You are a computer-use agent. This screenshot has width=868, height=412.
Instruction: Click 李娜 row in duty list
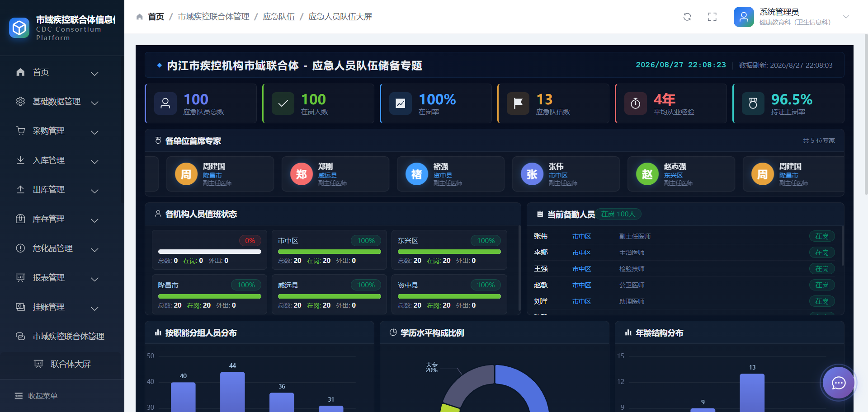684,253
